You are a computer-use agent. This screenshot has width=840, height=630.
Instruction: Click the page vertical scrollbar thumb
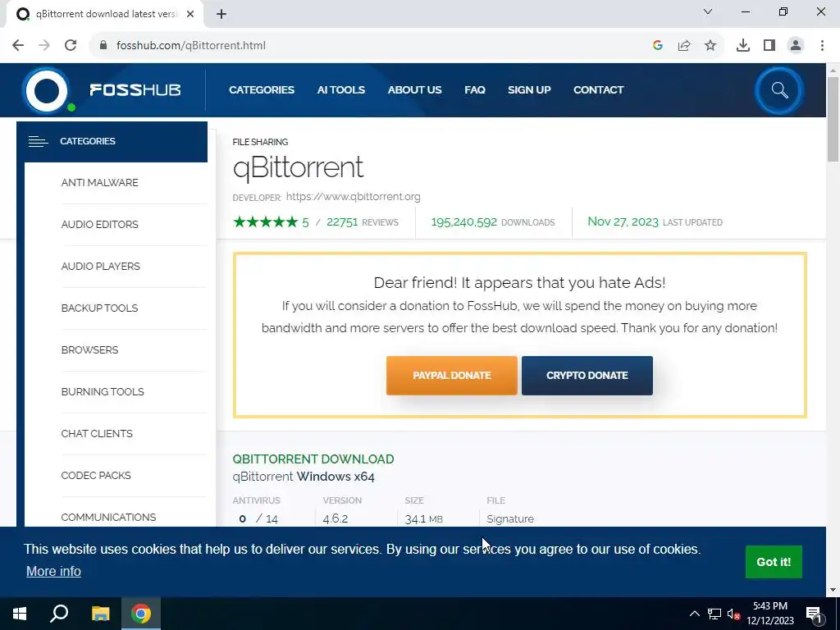click(x=833, y=119)
